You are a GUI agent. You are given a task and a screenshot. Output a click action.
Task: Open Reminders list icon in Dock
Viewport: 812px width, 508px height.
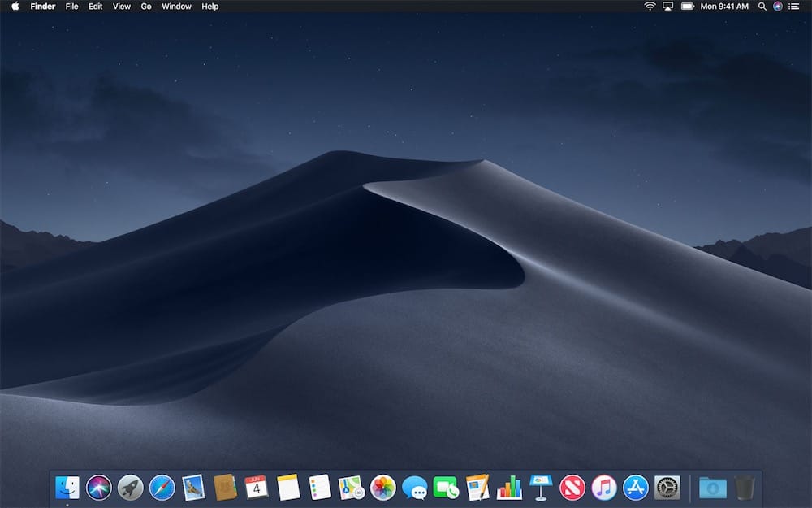point(320,487)
